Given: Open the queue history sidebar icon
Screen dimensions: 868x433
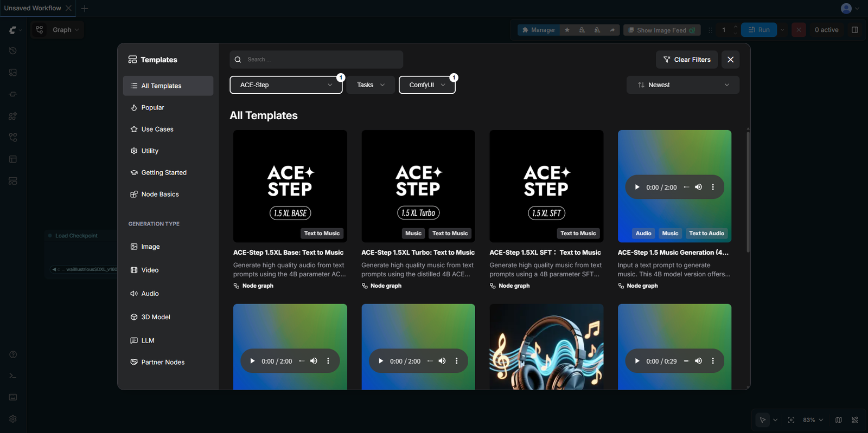Looking at the screenshot, I should 13,51.
